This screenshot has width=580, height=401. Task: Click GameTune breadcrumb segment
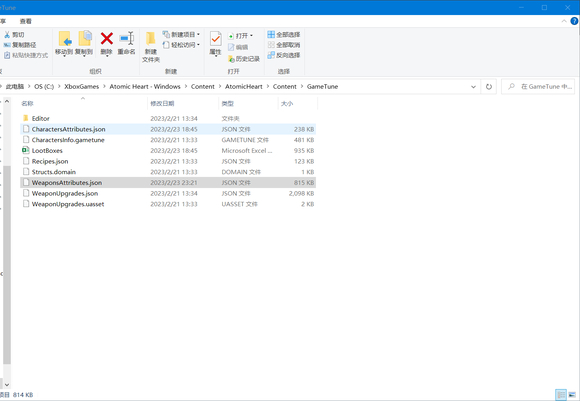point(323,87)
